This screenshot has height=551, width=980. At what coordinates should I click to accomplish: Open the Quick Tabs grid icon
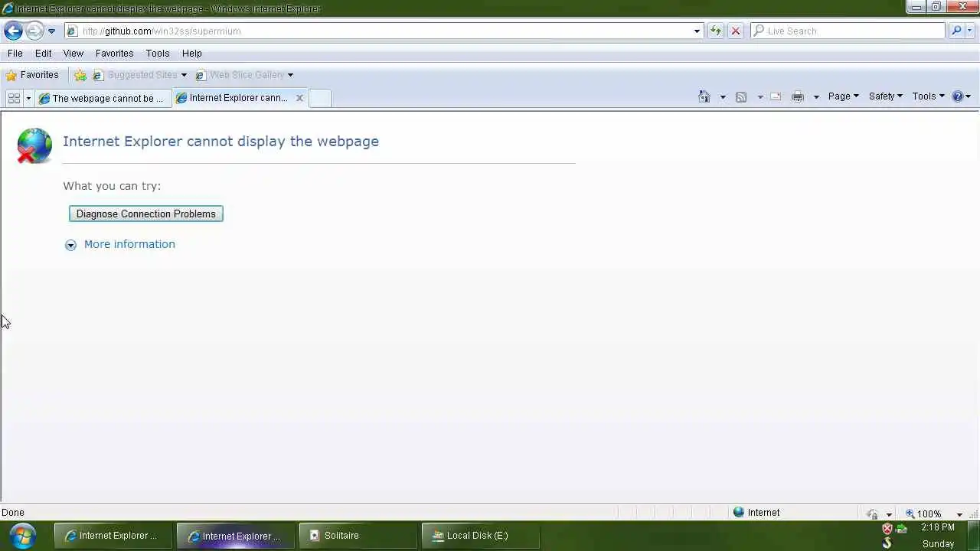tap(14, 98)
